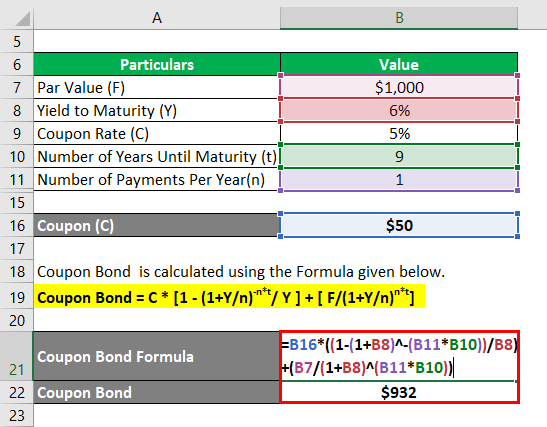Screen dimensions: 547x427
Task: Select row 21 header
Action: pyautogui.click(x=17, y=356)
